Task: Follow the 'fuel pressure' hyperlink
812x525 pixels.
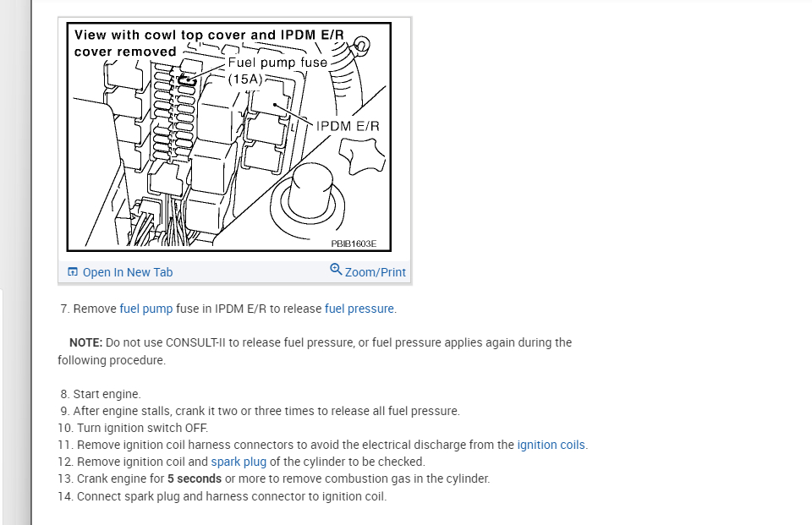Action: [x=359, y=309]
